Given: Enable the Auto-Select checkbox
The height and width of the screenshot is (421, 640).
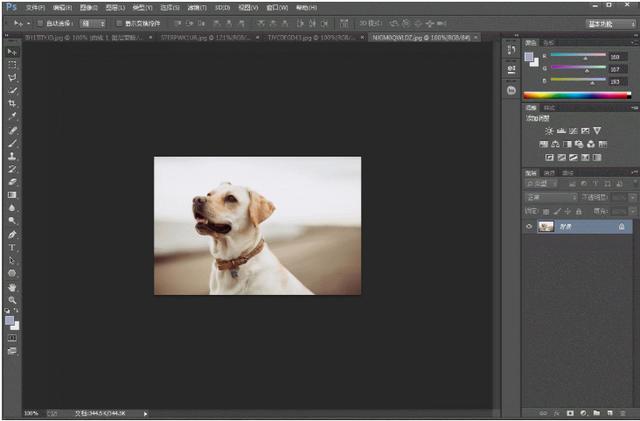Looking at the screenshot, I should click(x=40, y=22).
